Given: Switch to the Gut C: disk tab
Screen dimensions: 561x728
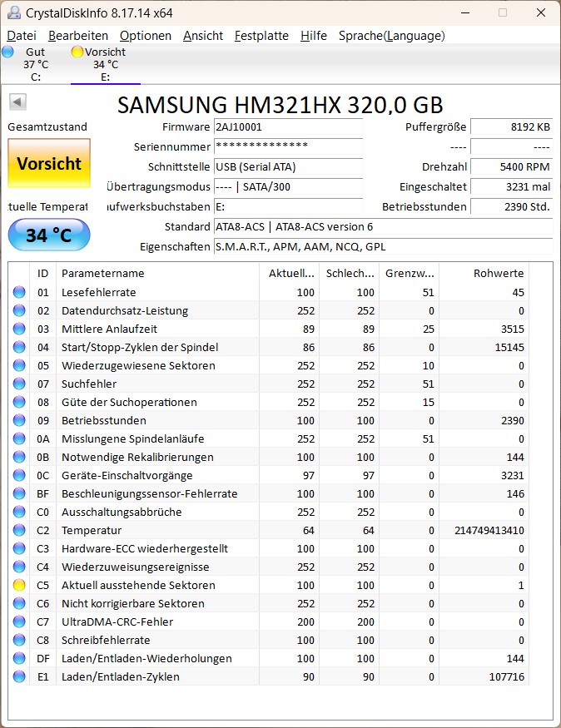Looking at the screenshot, I should coord(35,65).
